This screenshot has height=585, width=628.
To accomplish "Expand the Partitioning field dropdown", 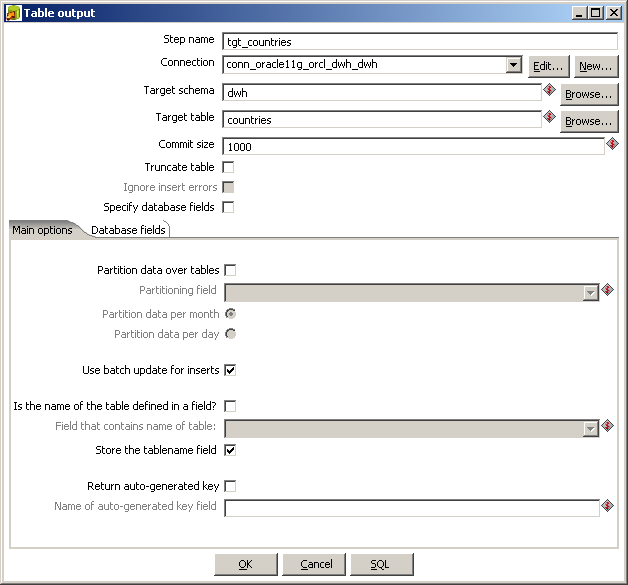I will tap(590, 293).
